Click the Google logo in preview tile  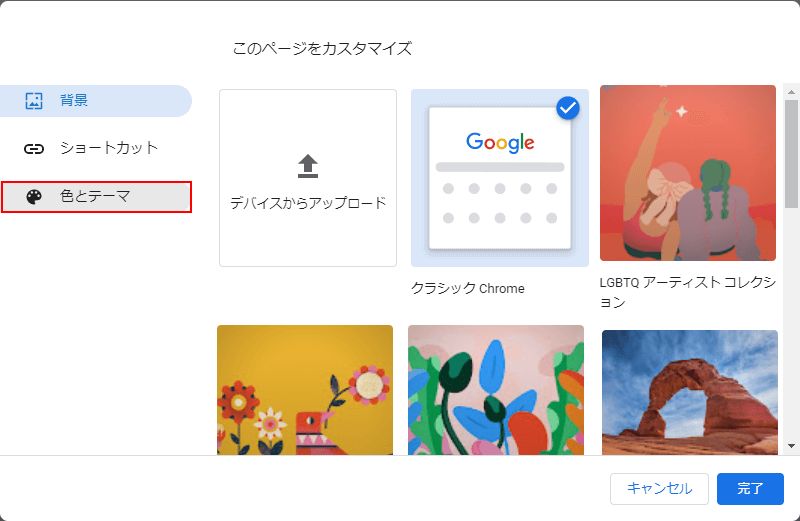[x=500, y=142]
